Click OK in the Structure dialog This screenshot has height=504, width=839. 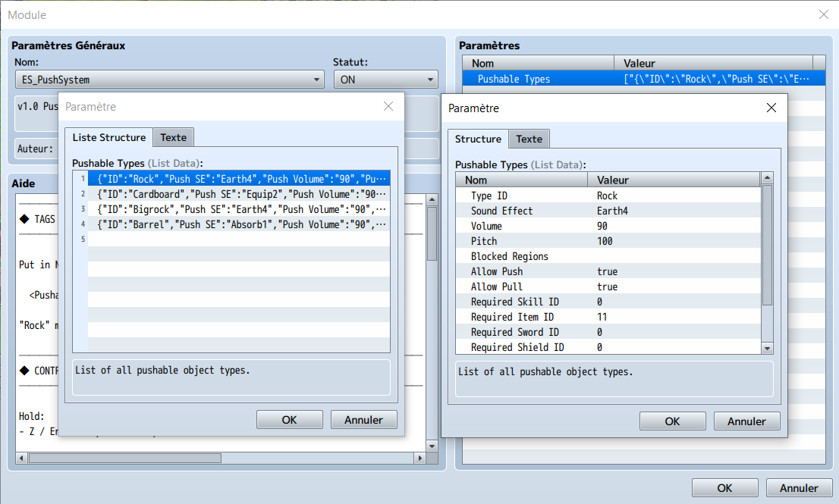pyautogui.click(x=673, y=421)
